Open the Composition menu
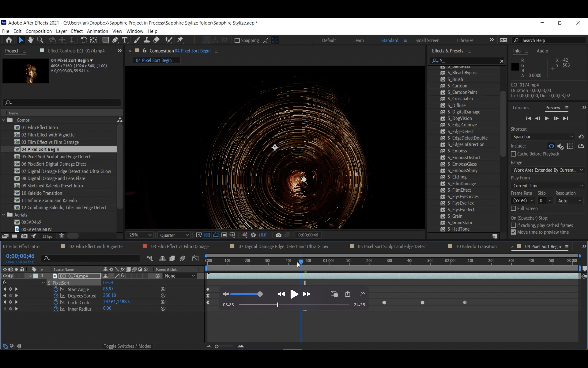 tap(39, 31)
